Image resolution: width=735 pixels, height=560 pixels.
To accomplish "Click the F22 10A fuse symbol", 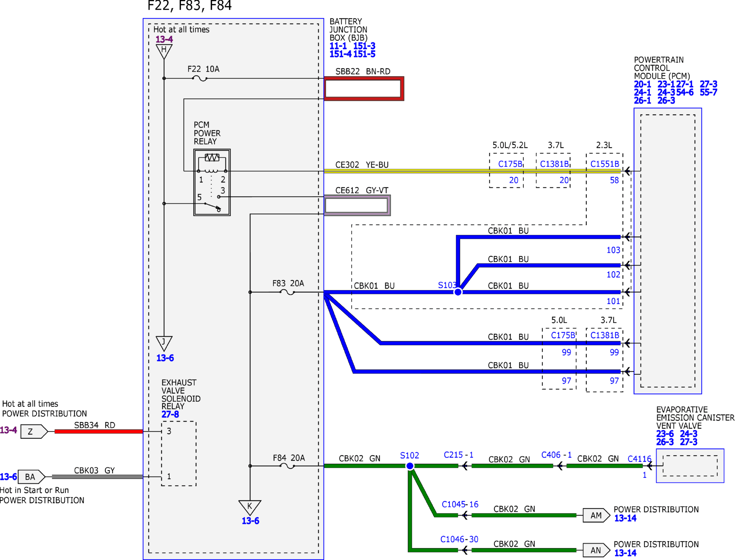I will click(x=200, y=78).
